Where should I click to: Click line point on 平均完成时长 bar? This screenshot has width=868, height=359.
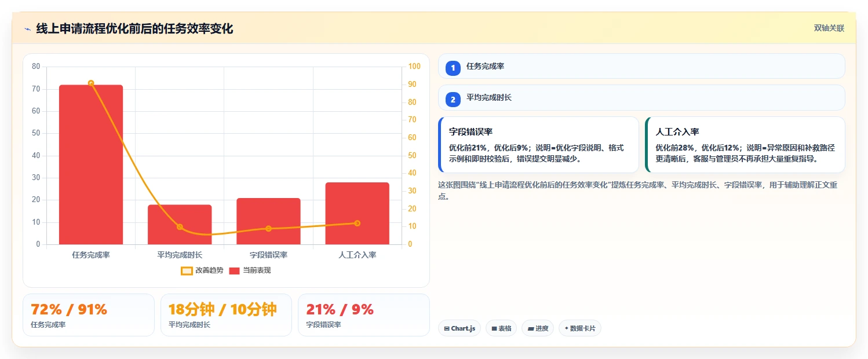click(x=180, y=227)
